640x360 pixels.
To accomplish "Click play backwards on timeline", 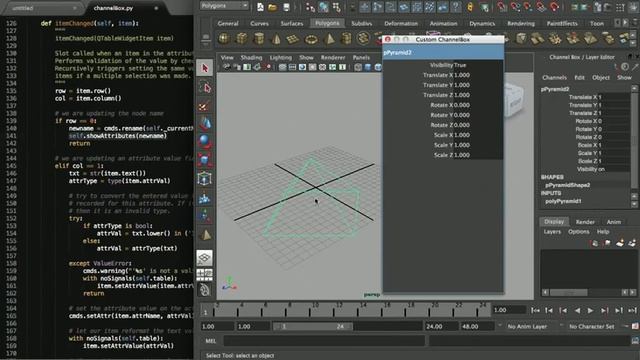I will 577,311.
